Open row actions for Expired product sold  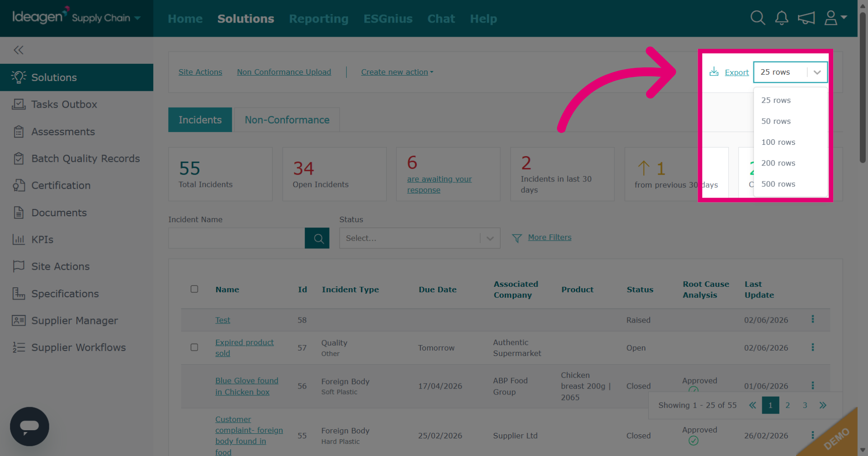tap(812, 347)
